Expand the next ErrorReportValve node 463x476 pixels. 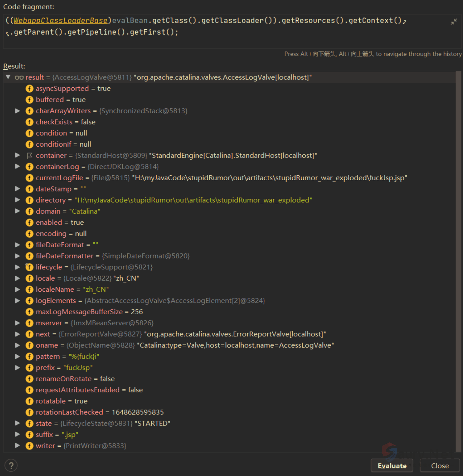17,334
